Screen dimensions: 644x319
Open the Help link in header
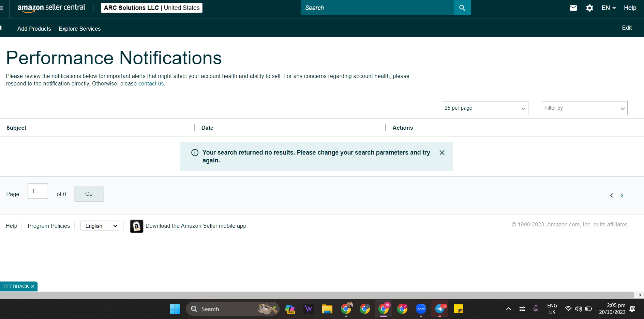630,8
